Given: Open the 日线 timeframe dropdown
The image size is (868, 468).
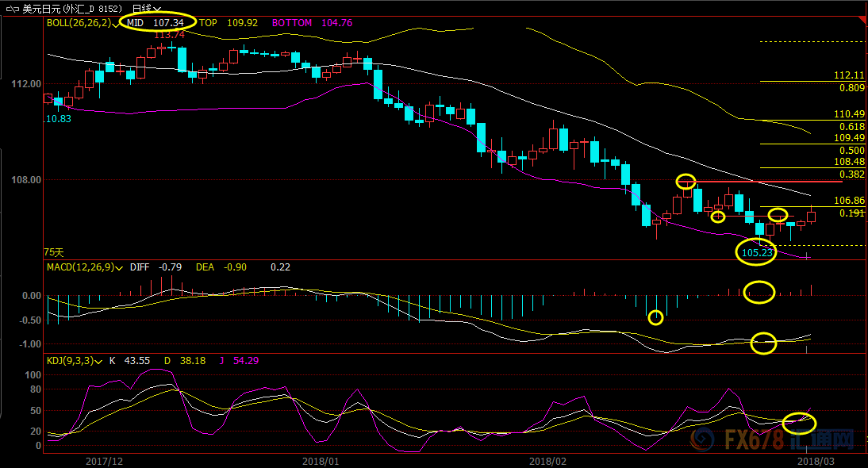Looking at the screenshot, I should (x=147, y=8).
